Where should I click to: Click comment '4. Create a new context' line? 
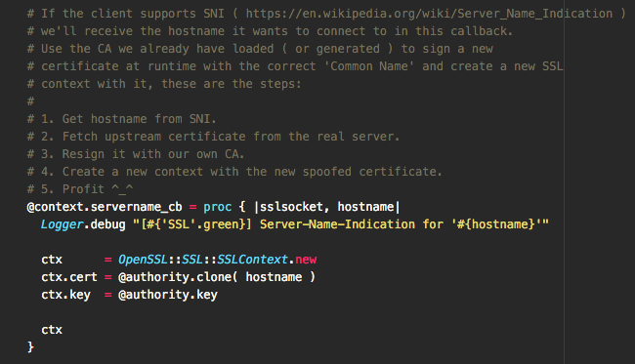coord(234,172)
